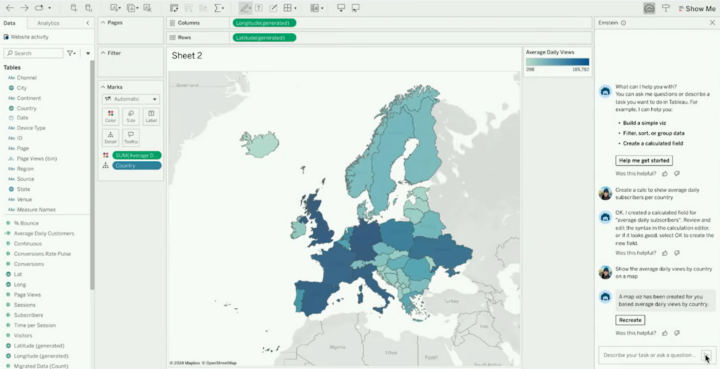Click the Color button on Marks card
This screenshot has height=369, width=720.
[110, 116]
